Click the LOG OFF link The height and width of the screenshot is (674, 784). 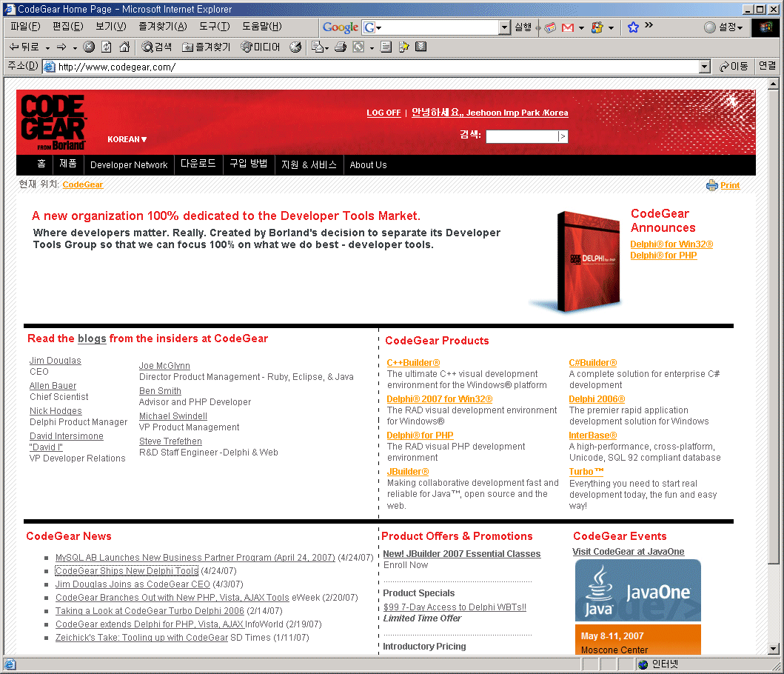[x=383, y=113]
